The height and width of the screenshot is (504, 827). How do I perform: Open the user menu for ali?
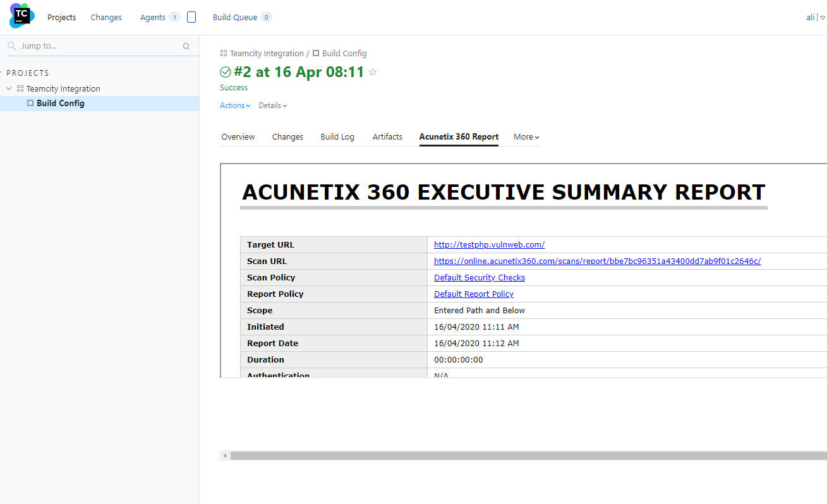(x=816, y=18)
